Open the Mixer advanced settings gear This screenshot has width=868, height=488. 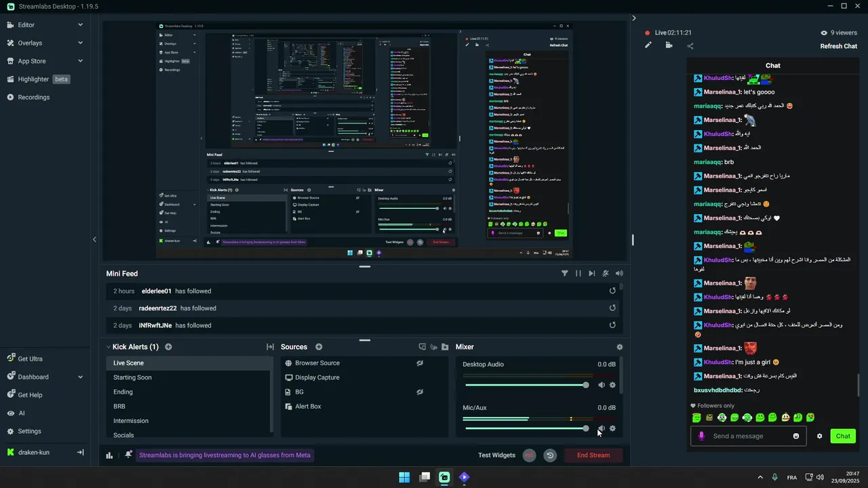[619, 347]
